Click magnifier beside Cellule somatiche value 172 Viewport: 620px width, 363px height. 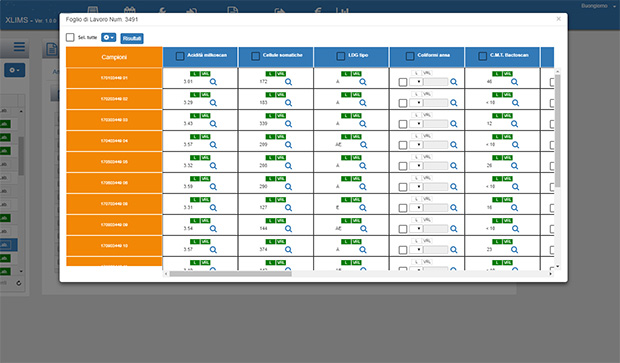pyautogui.click(x=288, y=82)
